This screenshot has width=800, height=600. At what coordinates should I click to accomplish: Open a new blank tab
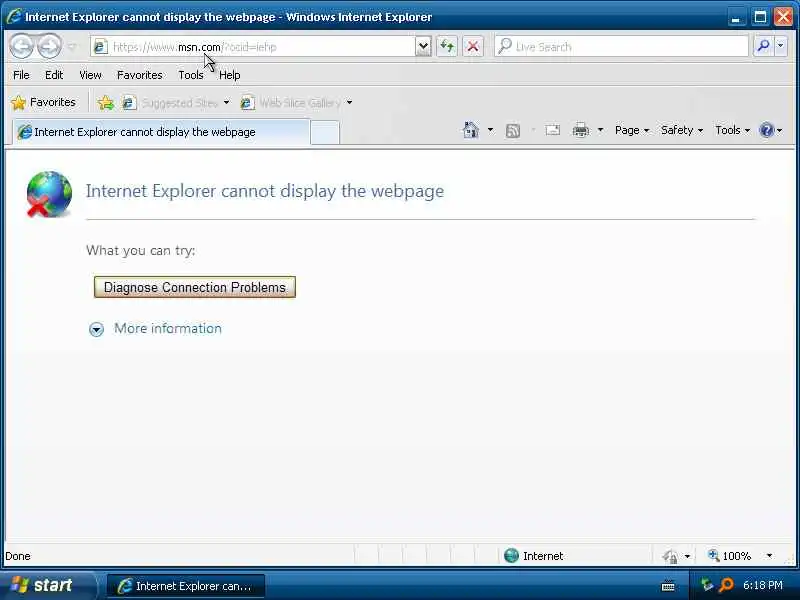pyautogui.click(x=325, y=133)
